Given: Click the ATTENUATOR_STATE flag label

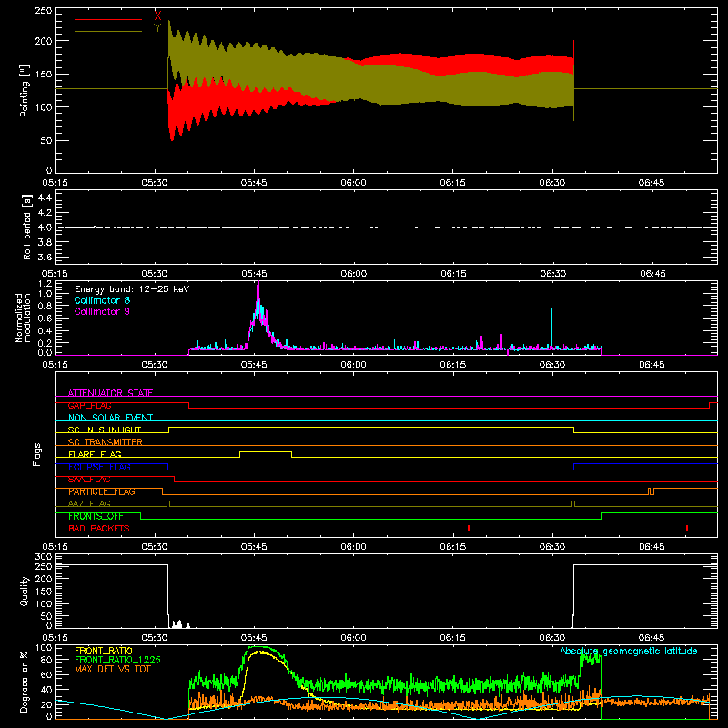Looking at the screenshot, I should pos(110,393).
